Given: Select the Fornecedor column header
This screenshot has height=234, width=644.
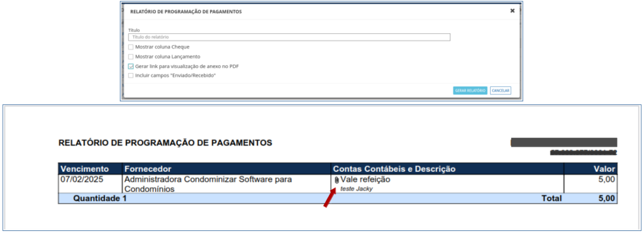Looking at the screenshot, I should 226,169.
